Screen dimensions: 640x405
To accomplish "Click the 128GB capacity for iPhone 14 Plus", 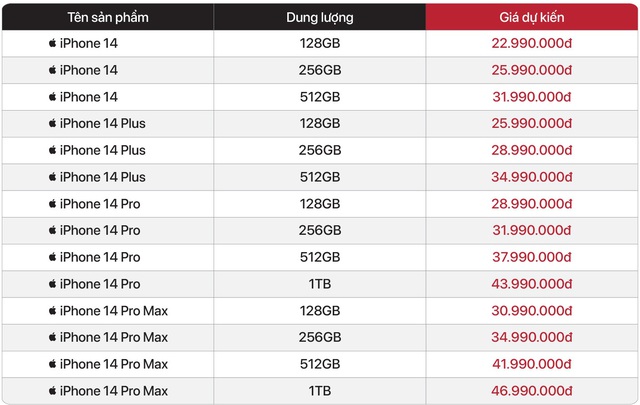I will coord(320,124).
